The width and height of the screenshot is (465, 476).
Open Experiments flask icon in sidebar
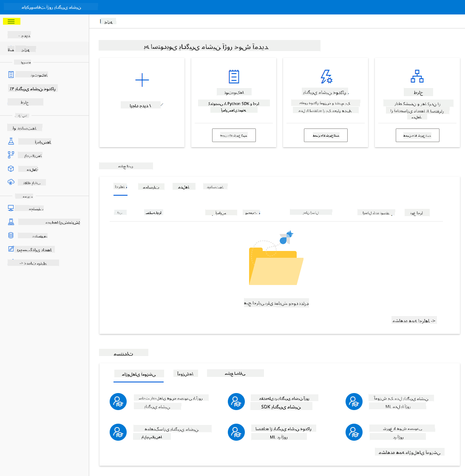(x=11, y=142)
